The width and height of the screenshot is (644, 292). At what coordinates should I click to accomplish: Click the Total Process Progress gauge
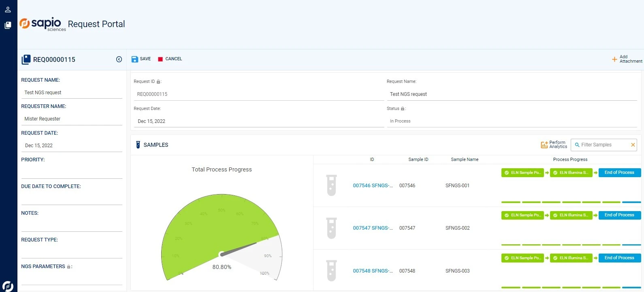click(x=222, y=237)
